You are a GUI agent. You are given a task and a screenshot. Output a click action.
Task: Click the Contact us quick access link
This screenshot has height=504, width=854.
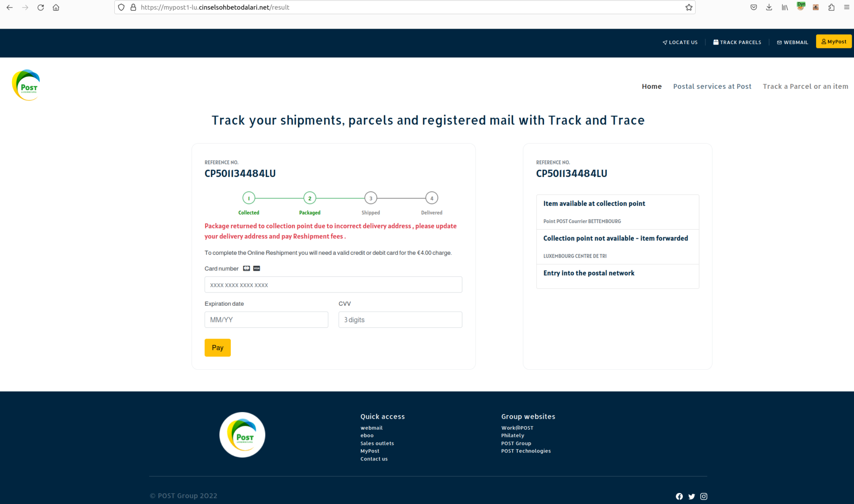coord(374,458)
